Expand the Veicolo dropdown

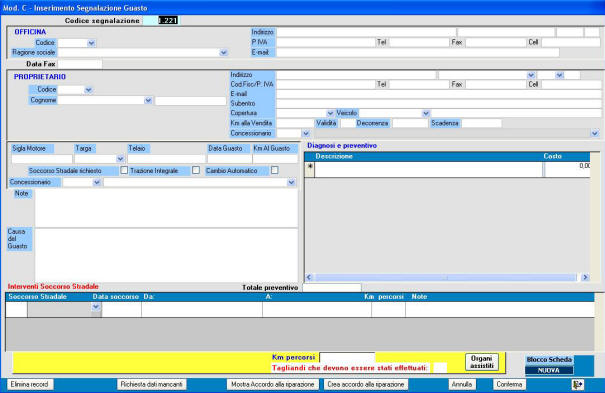[x=426, y=113]
